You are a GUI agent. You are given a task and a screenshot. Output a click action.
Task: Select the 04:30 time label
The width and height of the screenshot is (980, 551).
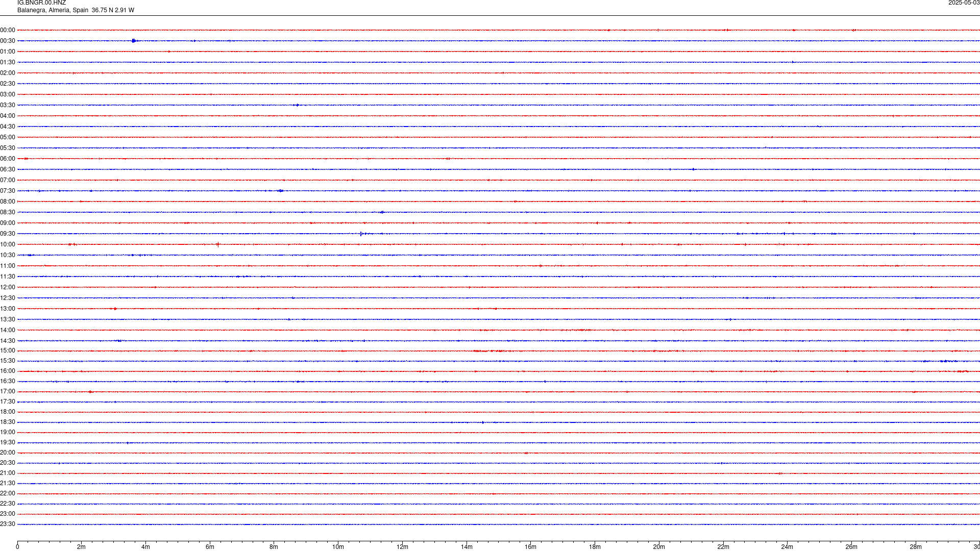8,127
